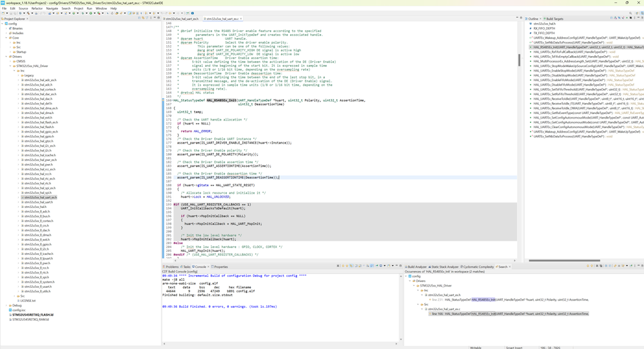Click the filter icon in Project Explorer

[x=146, y=18]
